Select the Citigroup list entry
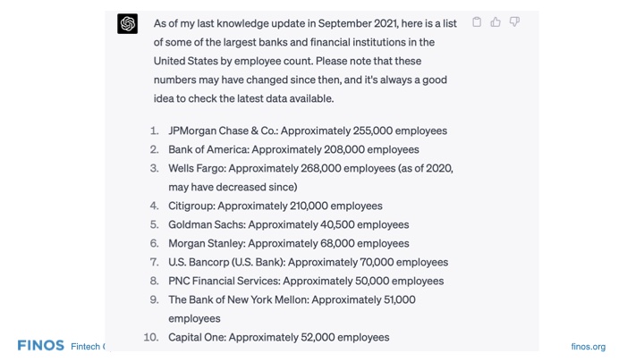 [275, 206]
